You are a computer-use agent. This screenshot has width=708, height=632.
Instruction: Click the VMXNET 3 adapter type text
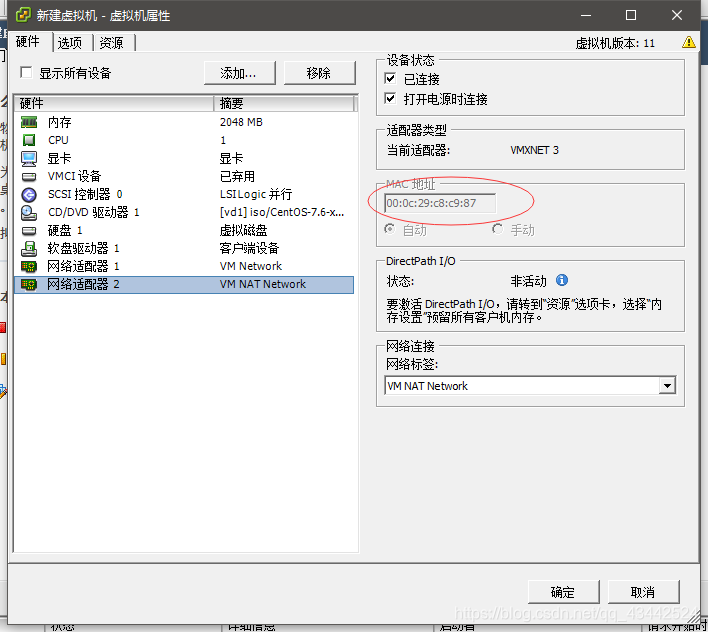pos(535,150)
